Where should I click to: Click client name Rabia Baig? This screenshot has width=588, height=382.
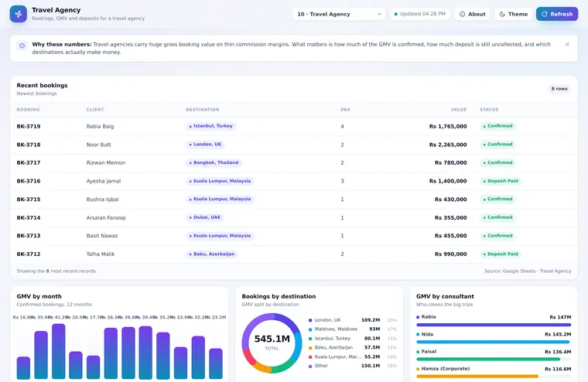pyautogui.click(x=100, y=126)
